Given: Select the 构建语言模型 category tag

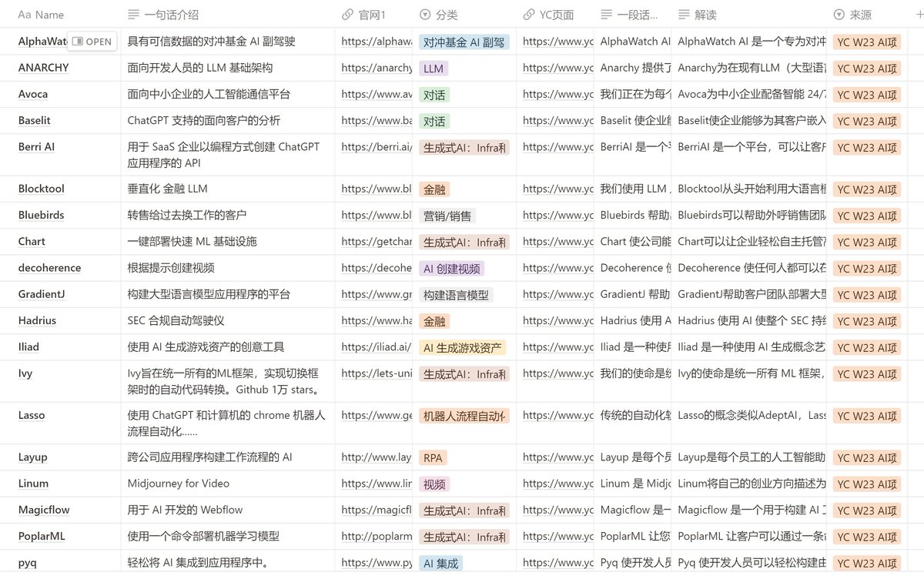Looking at the screenshot, I should 456,295.
